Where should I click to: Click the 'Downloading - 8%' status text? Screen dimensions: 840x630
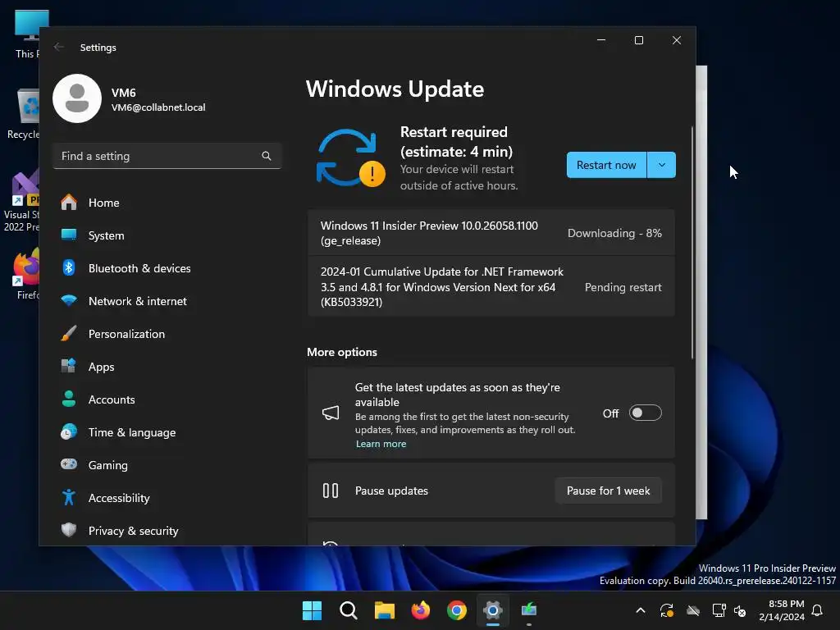click(x=614, y=233)
